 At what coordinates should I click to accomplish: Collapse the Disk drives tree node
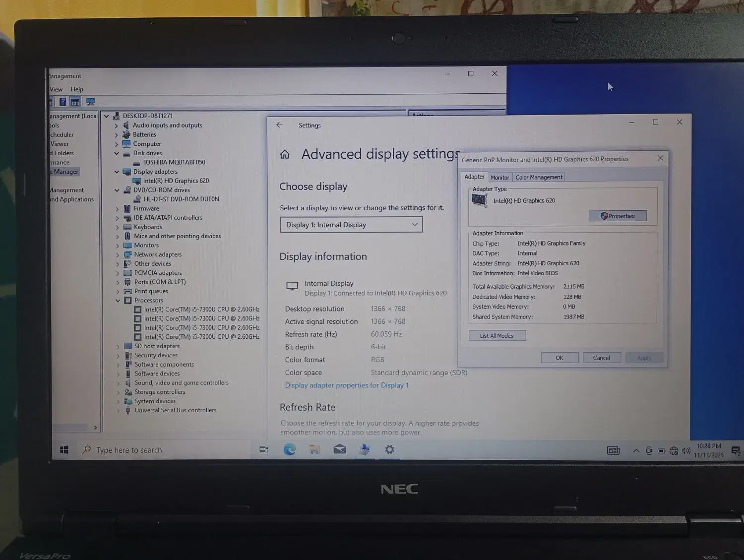[x=117, y=153]
